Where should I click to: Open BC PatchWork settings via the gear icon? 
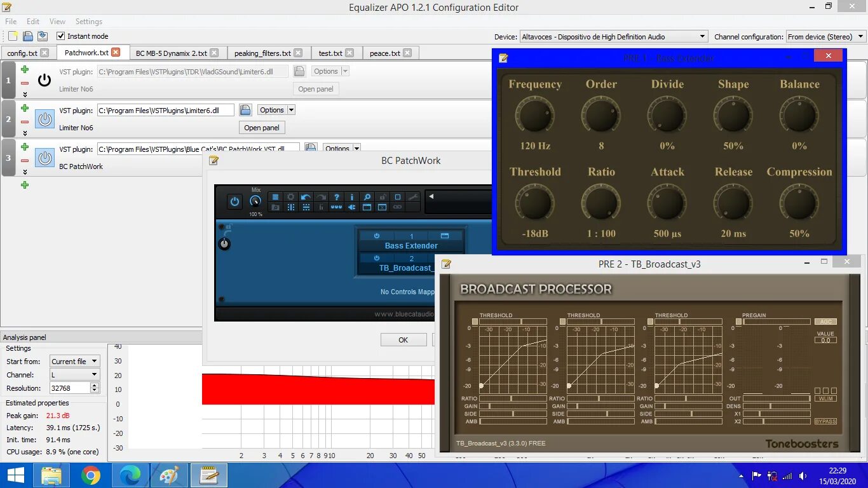290,197
